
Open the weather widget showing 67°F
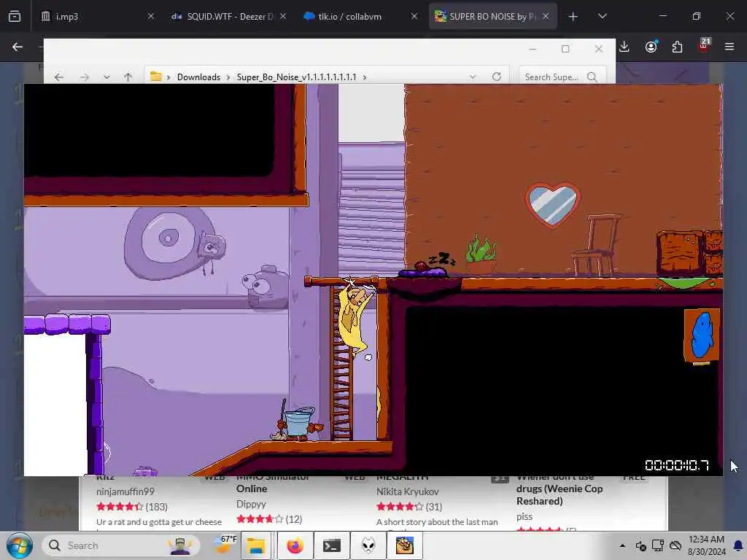pyautogui.click(x=225, y=545)
